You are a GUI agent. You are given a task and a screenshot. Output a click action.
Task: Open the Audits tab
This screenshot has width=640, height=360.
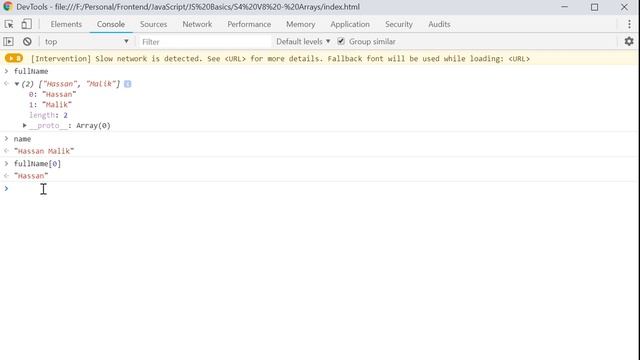tap(439, 24)
